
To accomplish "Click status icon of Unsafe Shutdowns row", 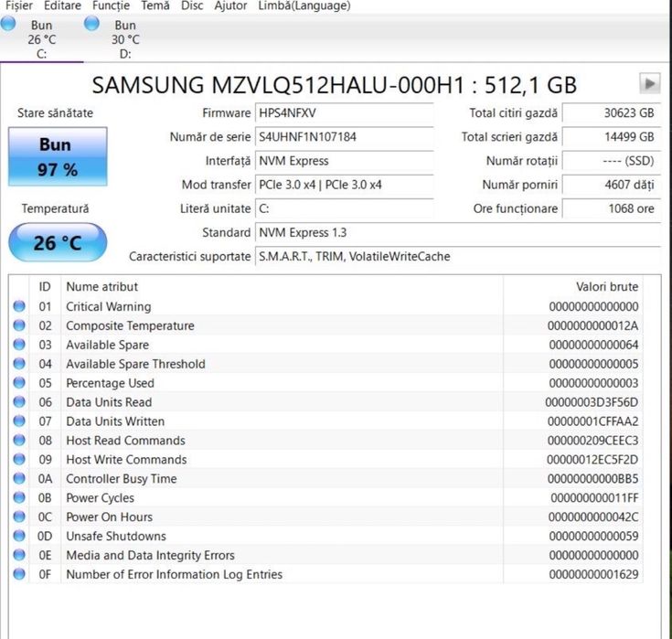I will pyautogui.click(x=19, y=536).
